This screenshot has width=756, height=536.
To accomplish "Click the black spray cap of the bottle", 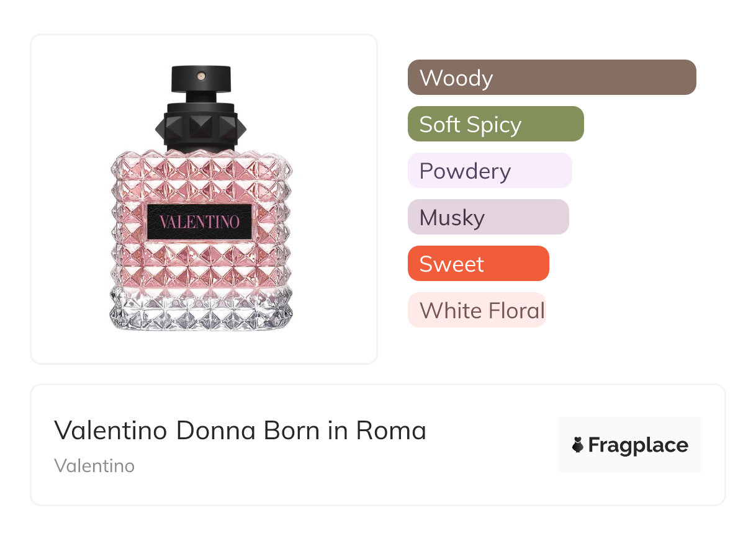I will pyautogui.click(x=200, y=81).
